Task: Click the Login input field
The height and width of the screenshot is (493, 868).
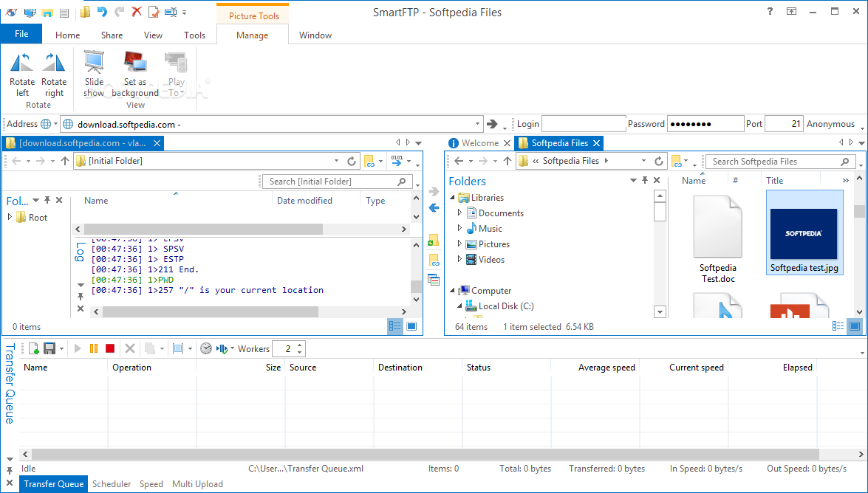Action: point(584,124)
